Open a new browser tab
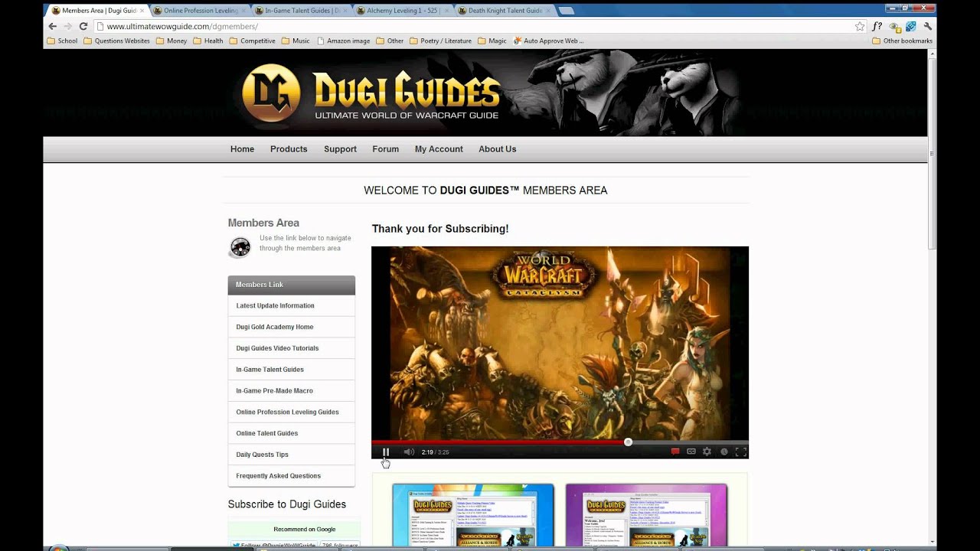980x551 pixels. tap(567, 11)
